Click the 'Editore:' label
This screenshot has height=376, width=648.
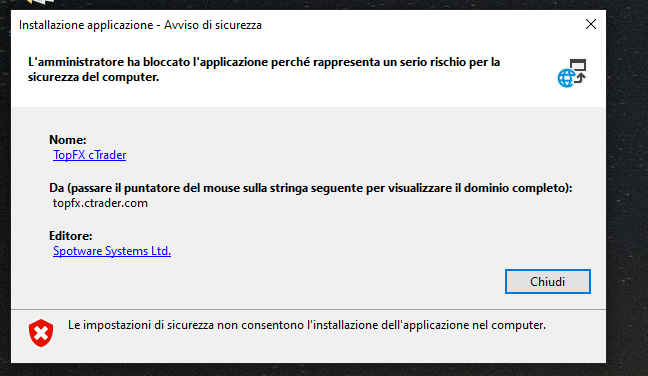(x=71, y=236)
